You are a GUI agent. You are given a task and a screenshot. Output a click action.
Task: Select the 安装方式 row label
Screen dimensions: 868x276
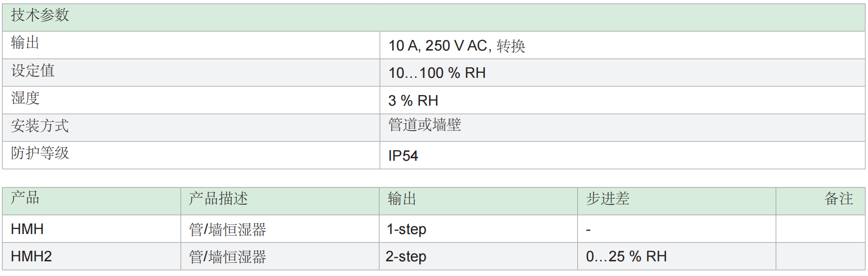[40, 126]
